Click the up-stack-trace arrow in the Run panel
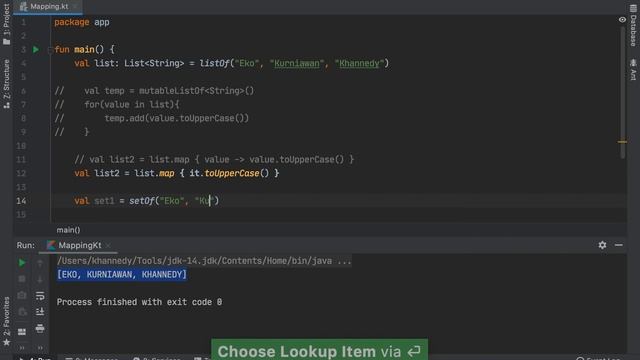The width and height of the screenshot is (640, 360). coord(40,264)
